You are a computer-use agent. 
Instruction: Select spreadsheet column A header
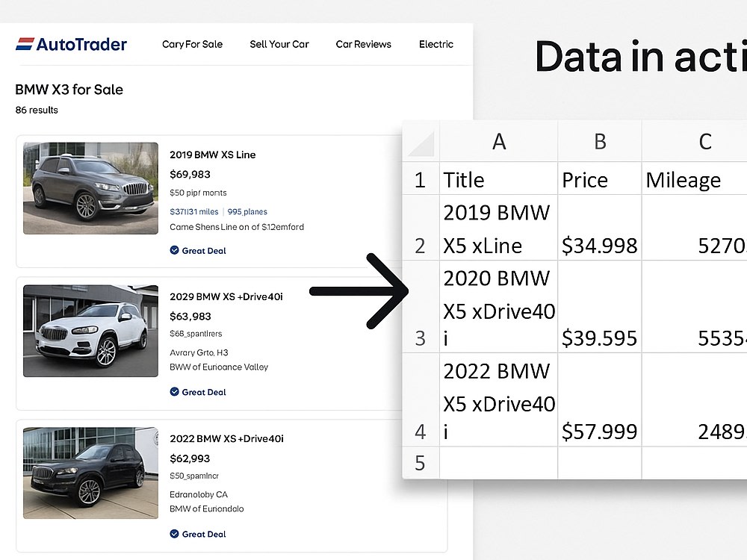click(x=498, y=141)
